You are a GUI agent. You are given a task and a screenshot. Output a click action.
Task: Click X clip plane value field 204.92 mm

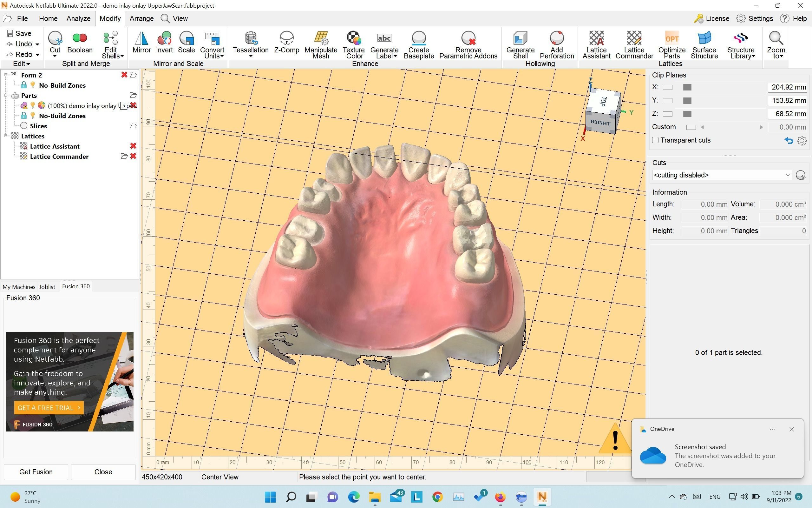click(x=787, y=87)
